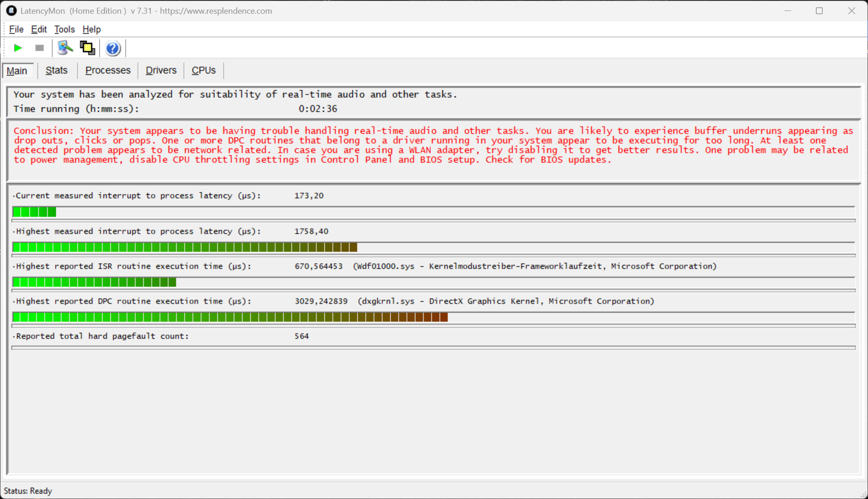Click the LatencyMon app icon in title bar

[11, 11]
